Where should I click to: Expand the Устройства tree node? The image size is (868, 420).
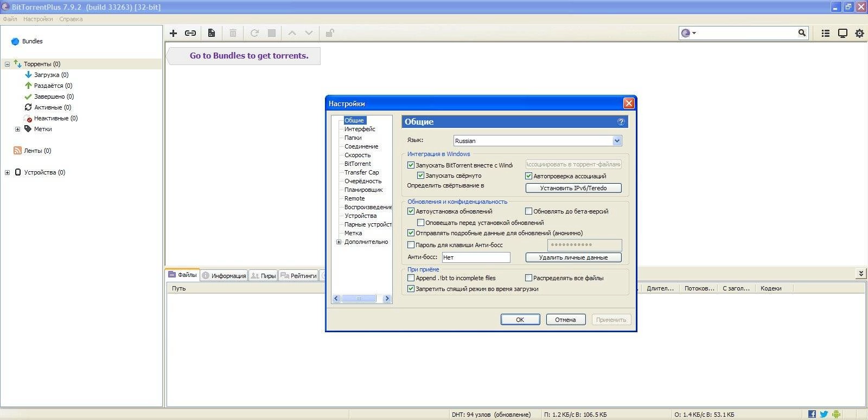click(x=7, y=172)
